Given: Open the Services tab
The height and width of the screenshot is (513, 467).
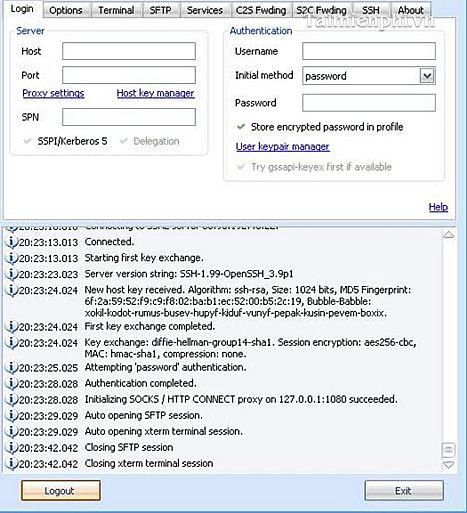Looking at the screenshot, I should 205,10.
